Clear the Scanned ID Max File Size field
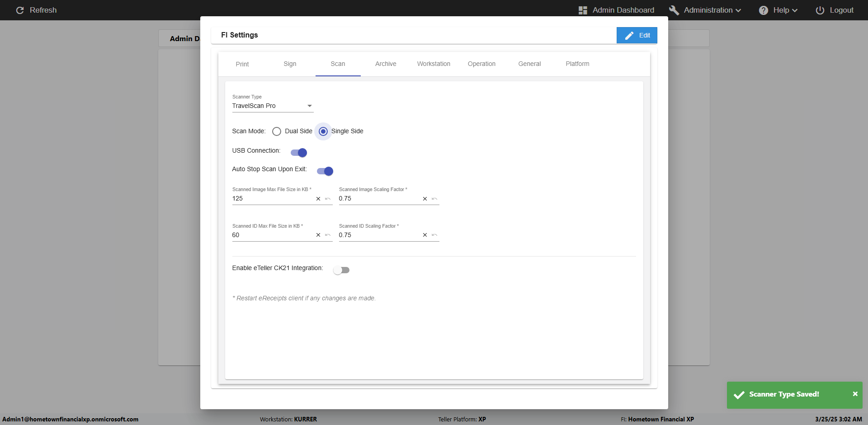 tap(318, 235)
